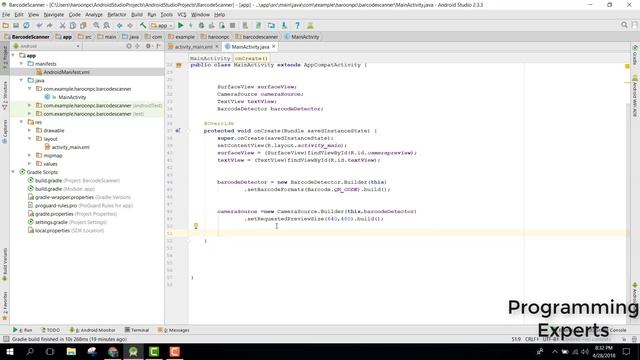Collapse the layout folder

coord(29,139)
